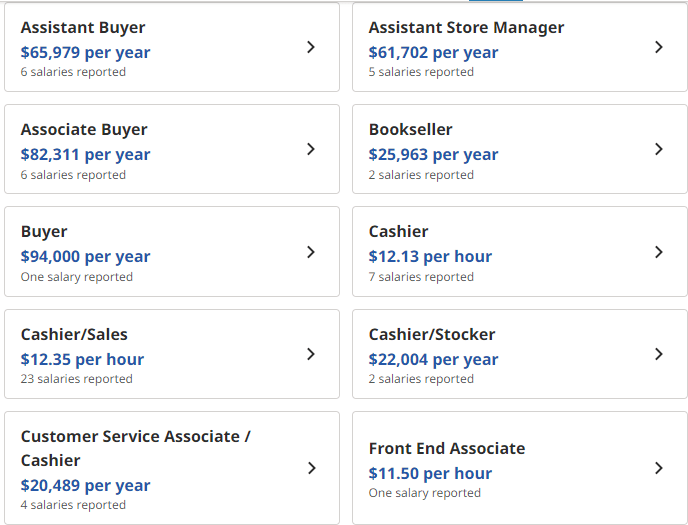Click the Front End Associate chevron
This screenshot has height=525, width=688.
coord(659,468)
